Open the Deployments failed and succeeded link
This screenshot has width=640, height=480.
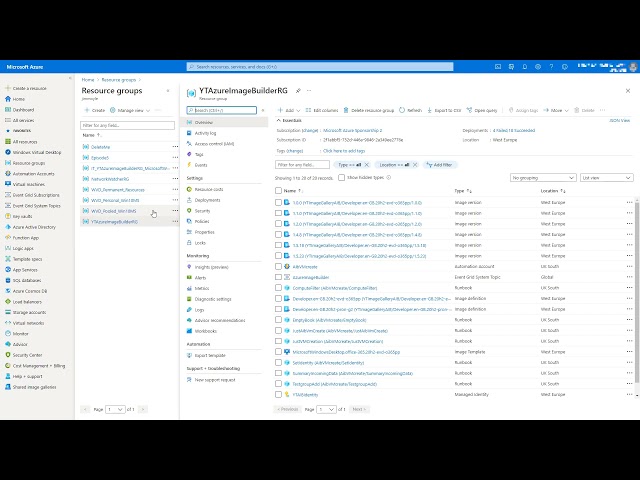point(514,131)
